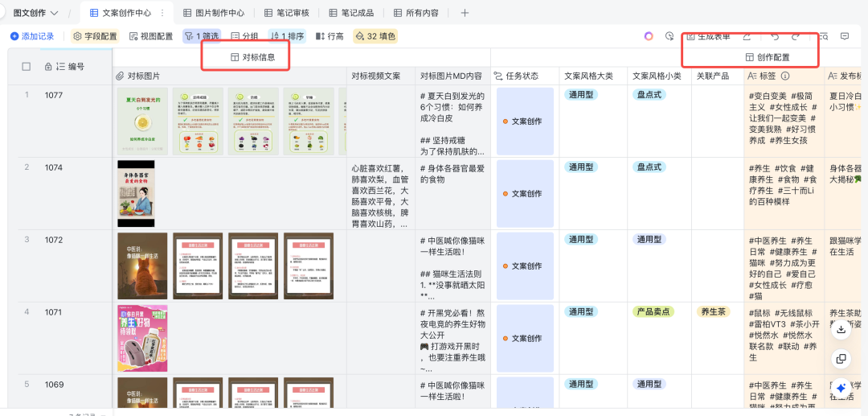Viewport: 868px width, 416px height.
Task: Click the 文案创作 status in row 1071
Action: point(526,339)
